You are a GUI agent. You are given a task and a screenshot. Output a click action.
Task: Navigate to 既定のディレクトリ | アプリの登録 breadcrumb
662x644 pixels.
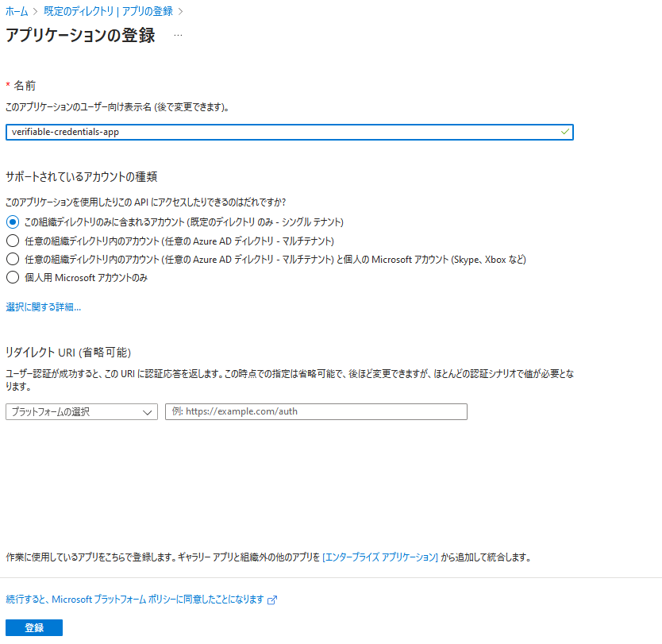tap(108, 12)
